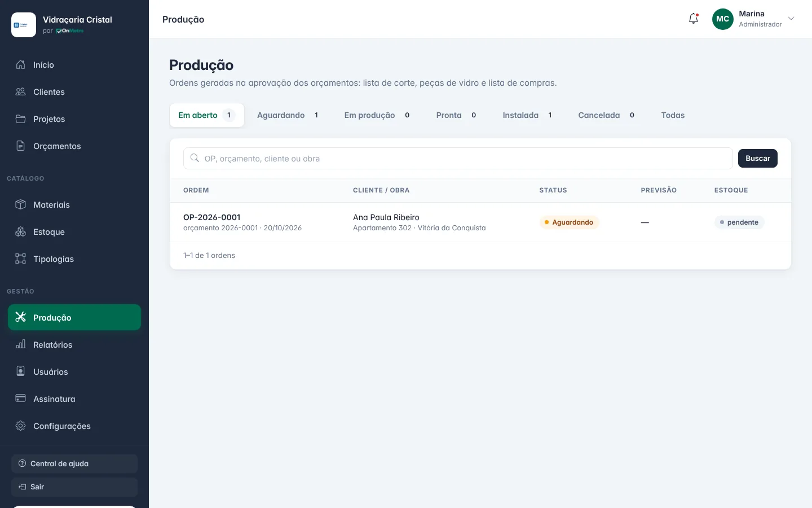Click the MC user avatar

click(722, 19)
